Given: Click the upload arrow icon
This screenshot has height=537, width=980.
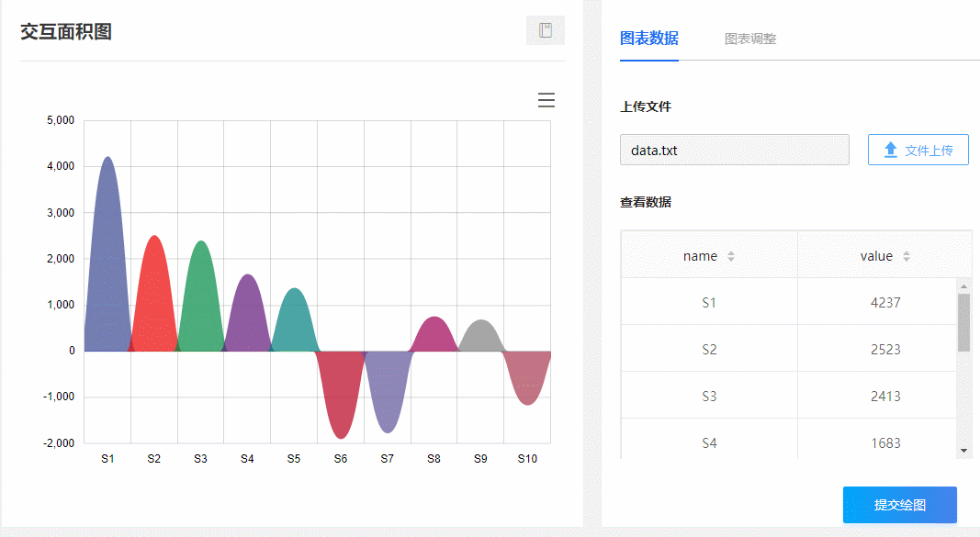Looking at the screenshot, I should [x=890, y=150].
